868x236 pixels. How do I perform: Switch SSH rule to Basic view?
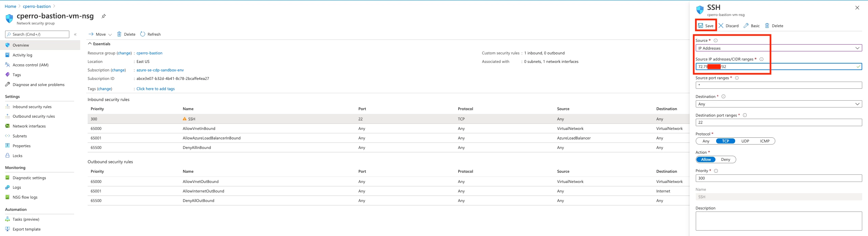click(x=751, y=26)
